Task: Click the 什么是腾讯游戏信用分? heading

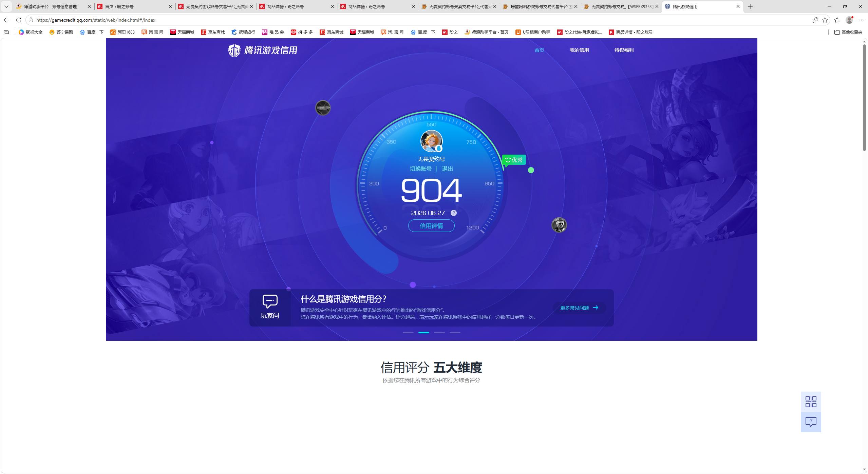Action: [x=343, y=299]
